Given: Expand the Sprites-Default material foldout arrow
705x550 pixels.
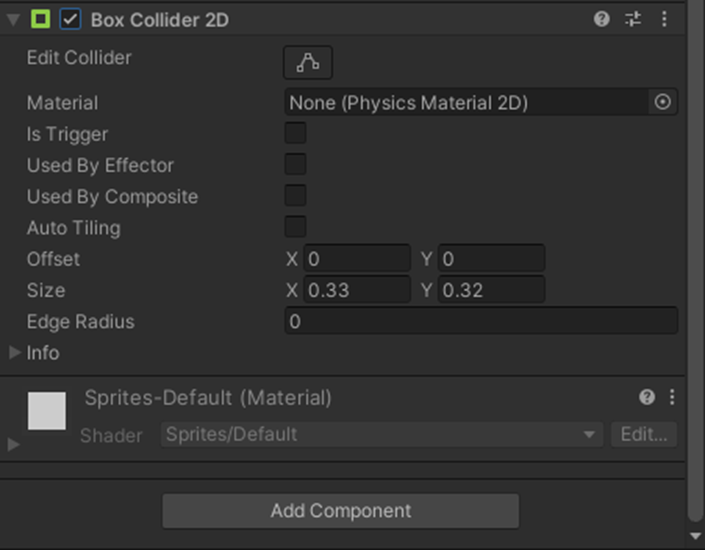Looking at the screenshot, I should [13, 444].
